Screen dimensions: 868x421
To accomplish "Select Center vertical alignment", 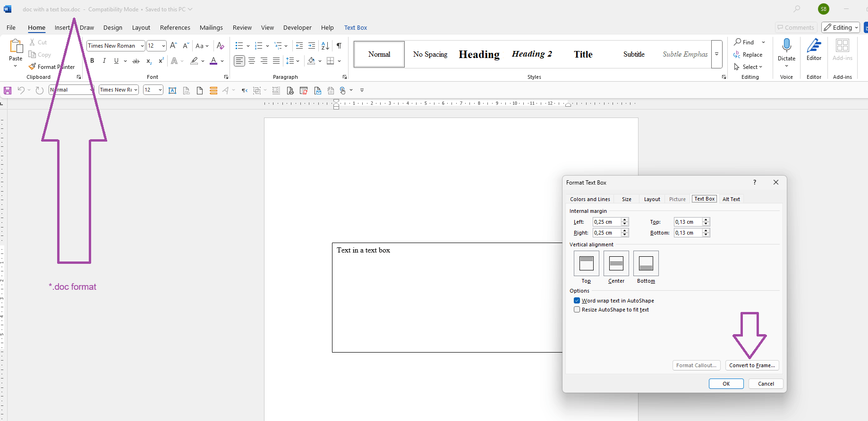I will pyautogui.click(x=616, y=263).
